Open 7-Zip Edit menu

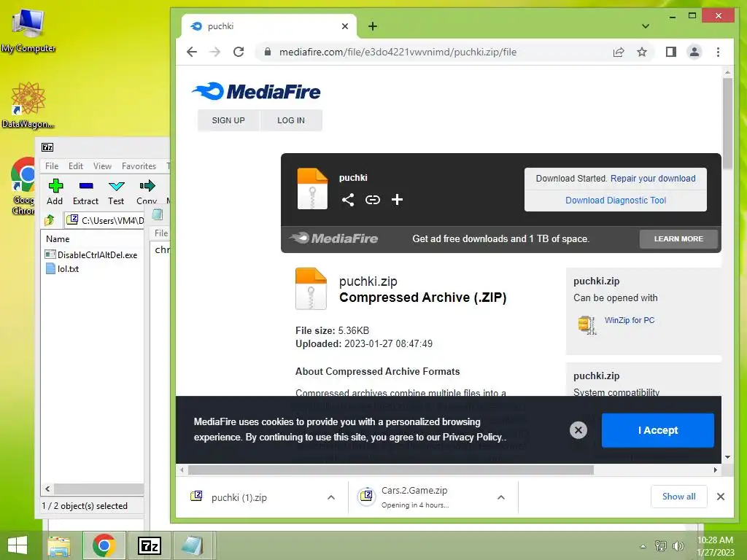pos(76,166)
